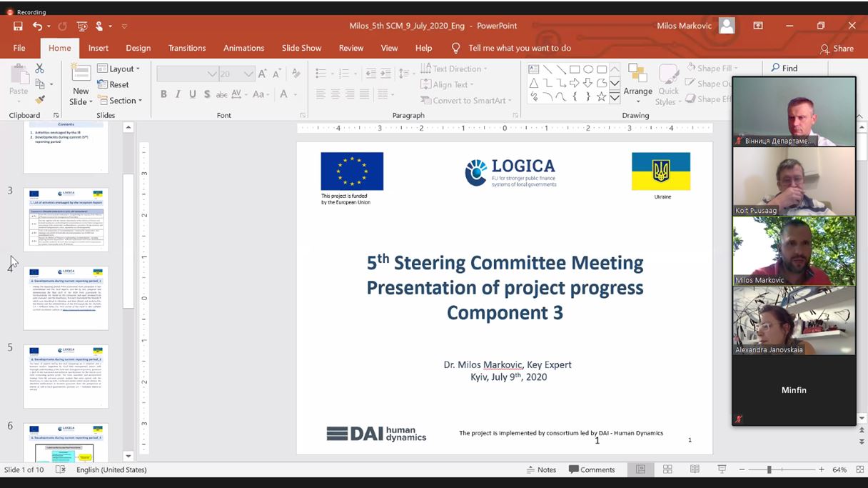Click the bullets list icon
This screenshot has width=868, height=488.
click(x=321, y=74)
